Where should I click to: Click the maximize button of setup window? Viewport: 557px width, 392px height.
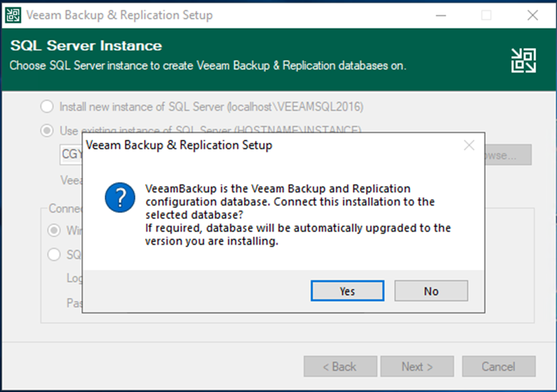coord(486,15)
